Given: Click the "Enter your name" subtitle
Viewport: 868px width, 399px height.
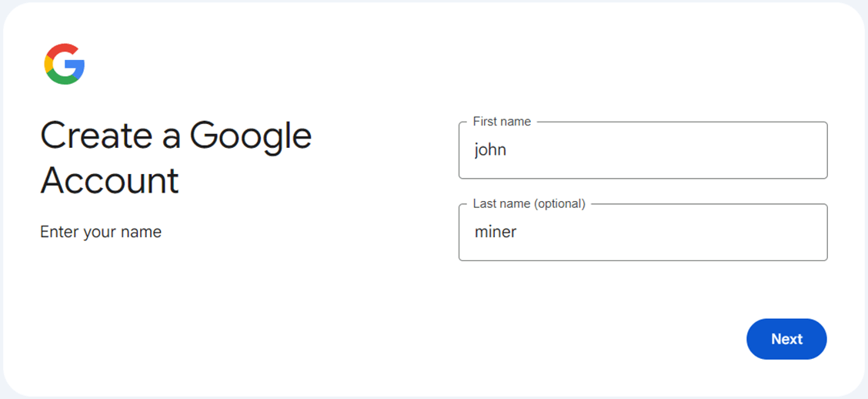Looking at the screenshot, I should 101,232.
